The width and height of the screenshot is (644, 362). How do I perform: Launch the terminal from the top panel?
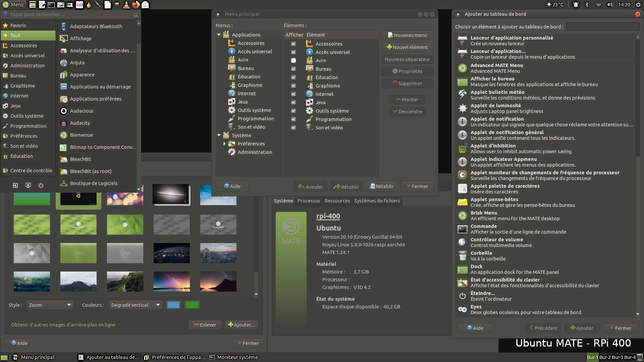[x=51, y=5]
